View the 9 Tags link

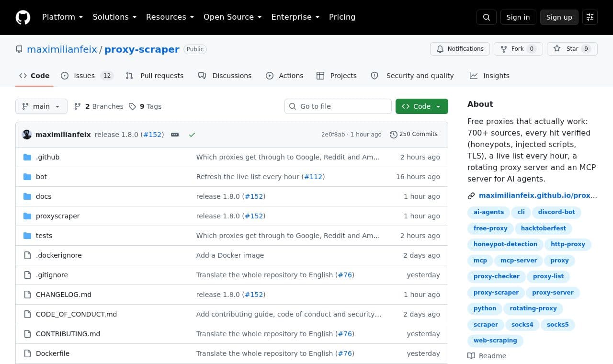coord(145,106)
